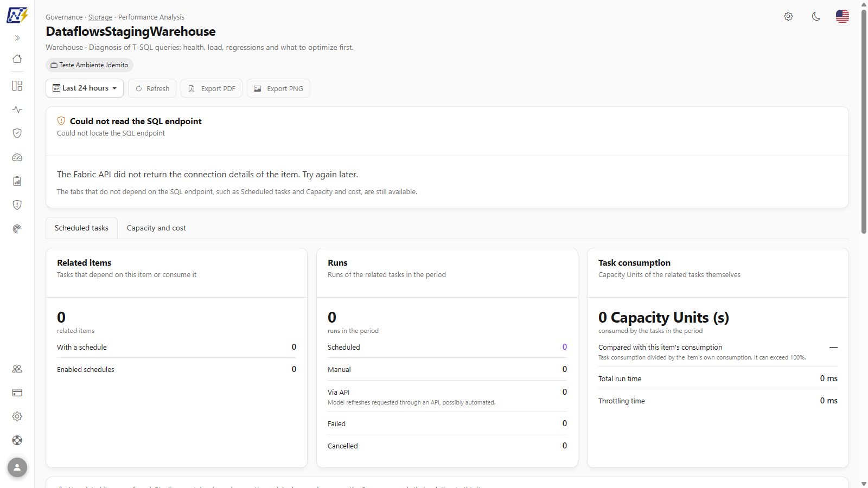The height and width of the screenshot is (488, 868).
Task: Click the Teste Ambiente Jdemito workspace chip
Action: 90,65
